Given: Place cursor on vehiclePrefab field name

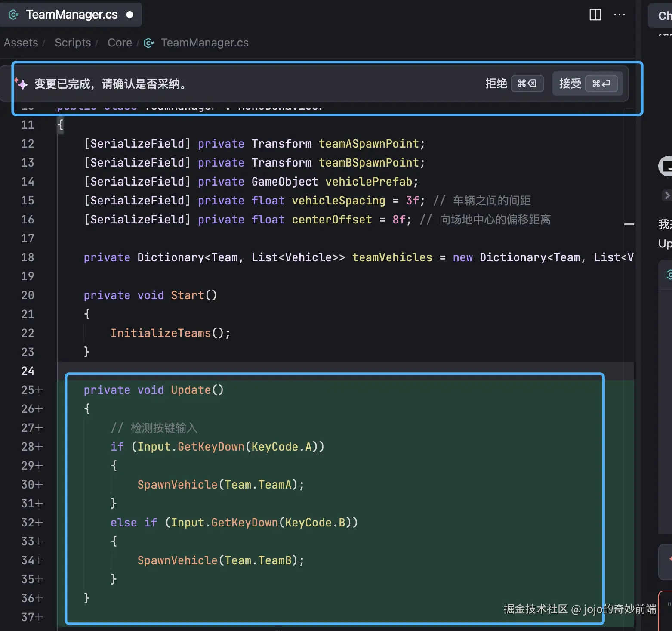Looking at the screenshot, I should (369, 182).
